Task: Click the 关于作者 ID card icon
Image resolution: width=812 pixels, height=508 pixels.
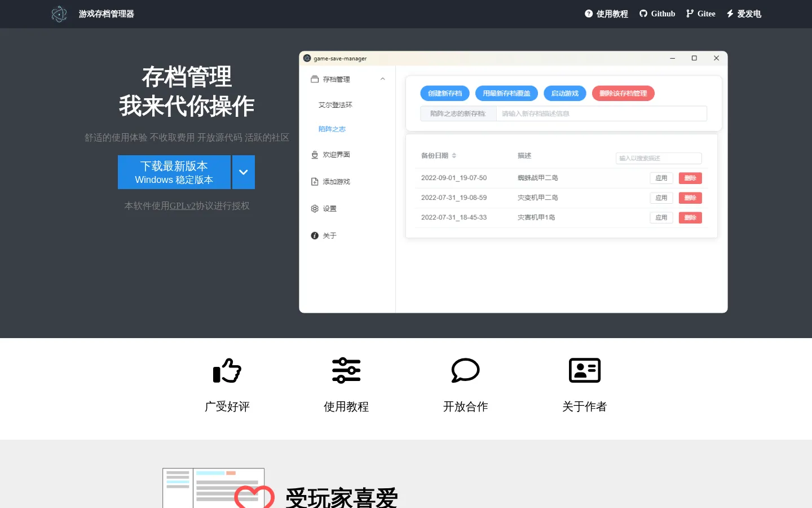Action: click(585, 371)
